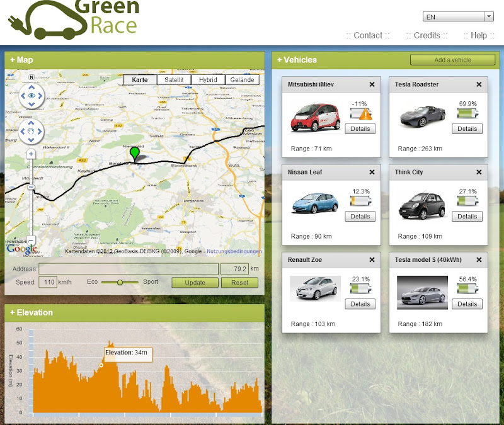Viewport: 504px width, 425px height.
Task: Click the elevation chart point marker
Action: (101, 365)
